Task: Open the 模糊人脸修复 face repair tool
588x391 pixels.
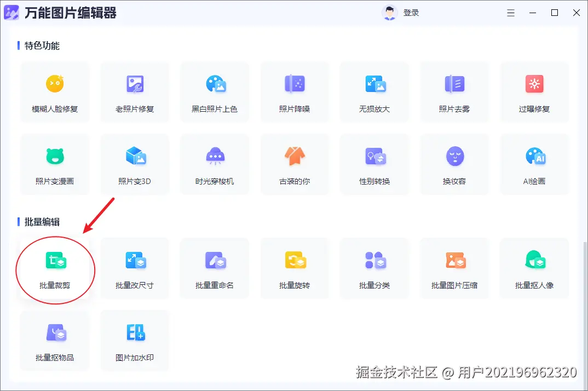Action: [x=55, y=93]
